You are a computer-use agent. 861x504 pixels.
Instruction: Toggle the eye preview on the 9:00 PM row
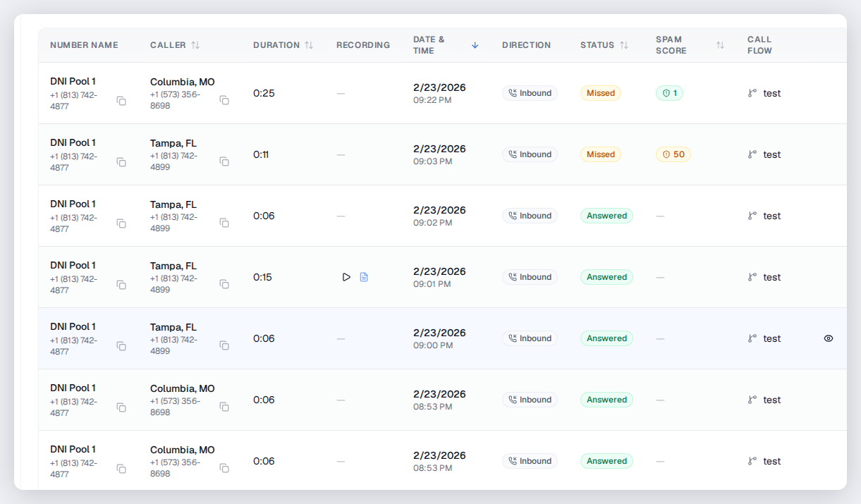828,338
